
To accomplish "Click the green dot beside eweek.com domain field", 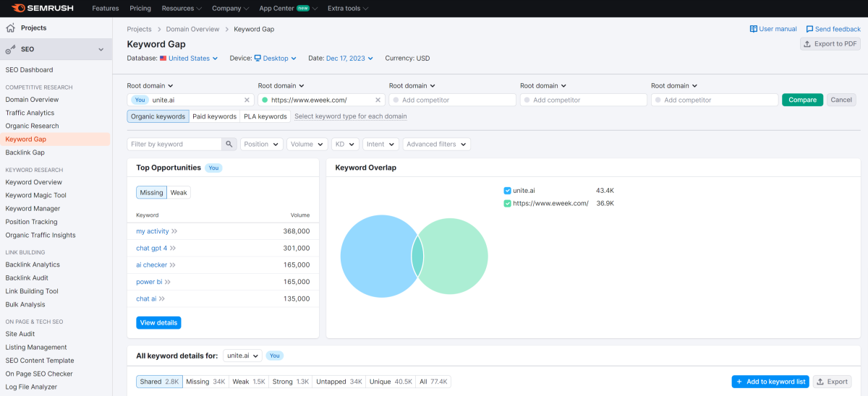I will pyautogui.click(x=265, y=100).
